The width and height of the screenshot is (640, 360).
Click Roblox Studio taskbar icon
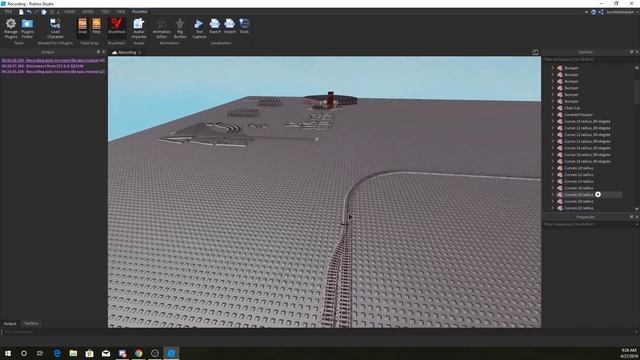tap(171, 353)
